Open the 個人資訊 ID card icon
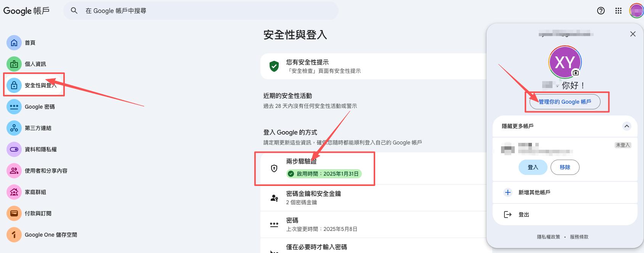 (14, 64)
